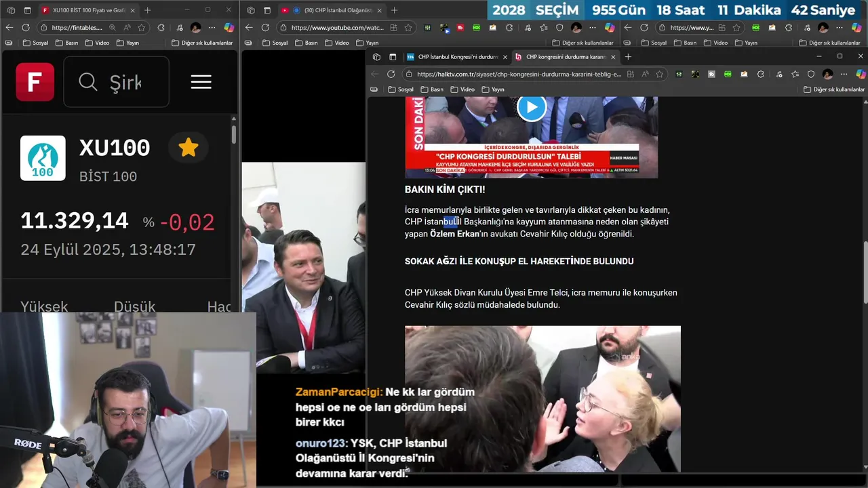This screenshot has width=868, height=488.
Task: Open profile avatar in halktv window
Action: point(828,74)
